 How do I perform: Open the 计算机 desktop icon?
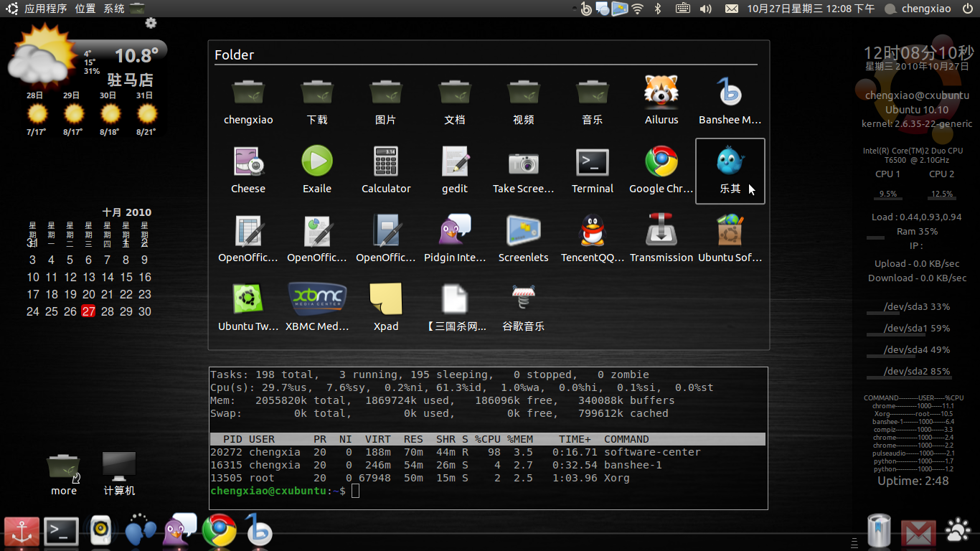119,474
